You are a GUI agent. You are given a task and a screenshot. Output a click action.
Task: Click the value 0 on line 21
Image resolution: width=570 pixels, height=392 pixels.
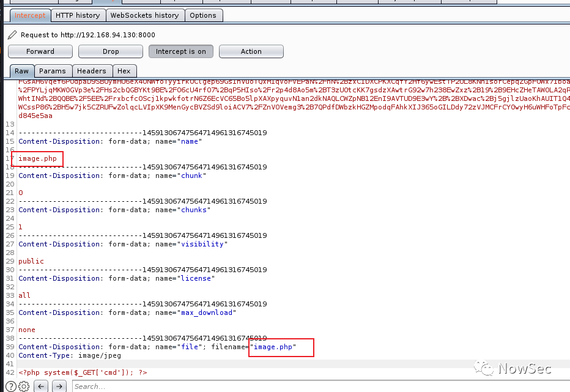(x=21, y=193)
